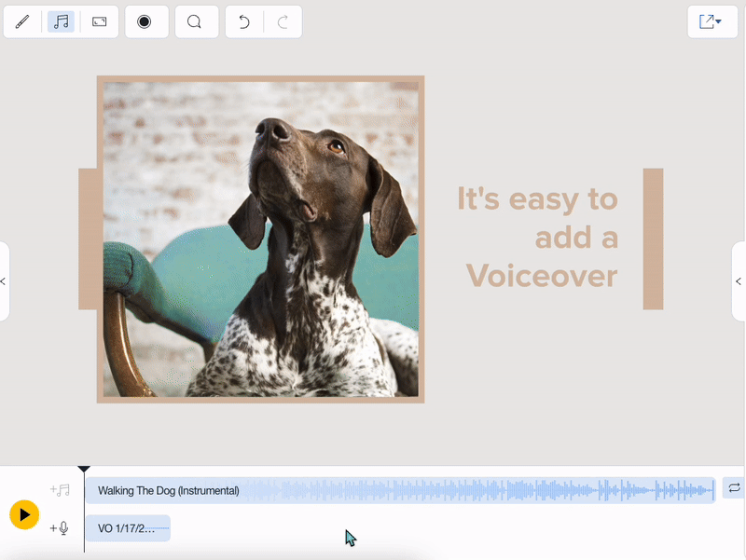This screenshot has width=746, height=560.
Task: Click the aspect ratio resize icon
Action: tap(100, 21)
